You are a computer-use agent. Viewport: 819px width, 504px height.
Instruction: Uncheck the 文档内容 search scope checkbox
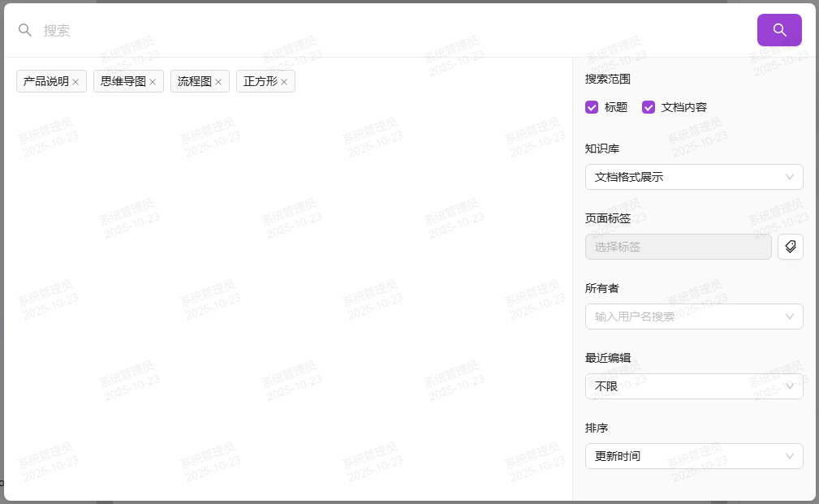click(x=649, y=107)
